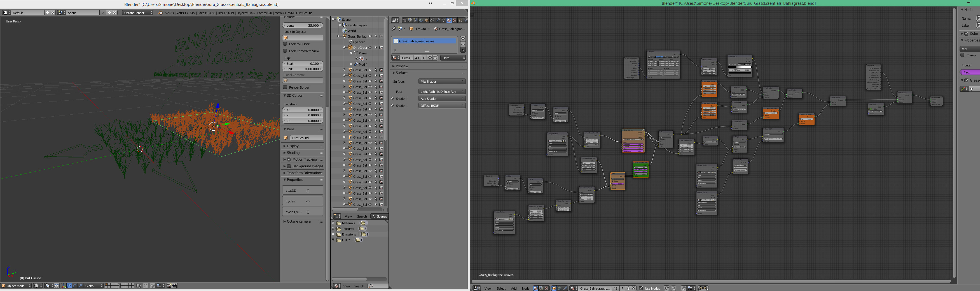Toggle proportional editing circle icon
Image resolution: width=980 pixels, height=291 pixels.
tap(145, 286)
